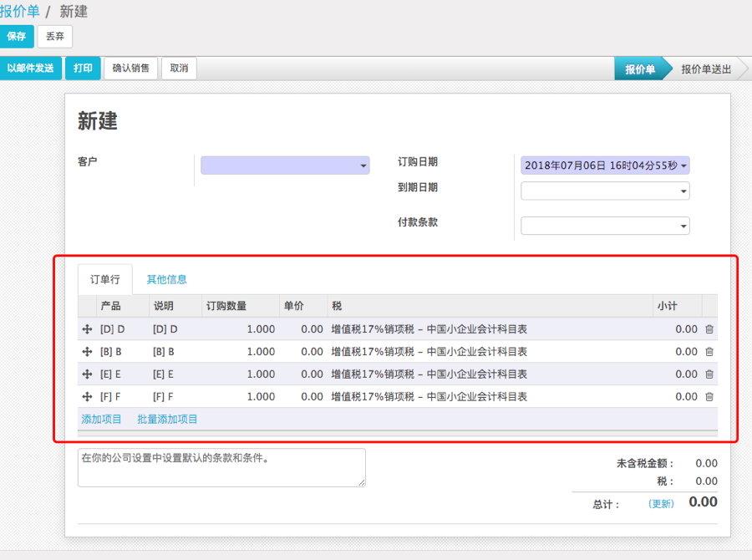Click the move handle for row [D] D

(x=87, y=329)
